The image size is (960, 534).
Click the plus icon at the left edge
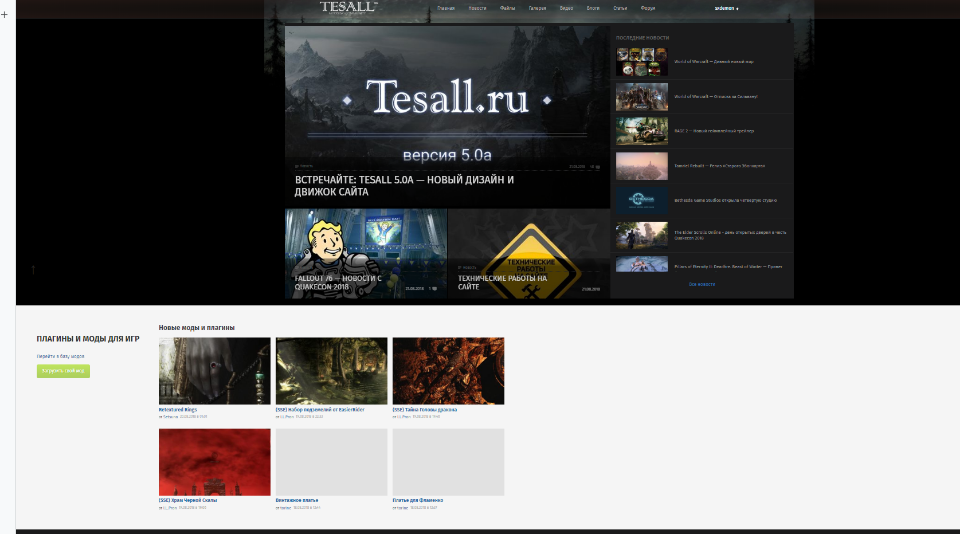coord(4,14)
